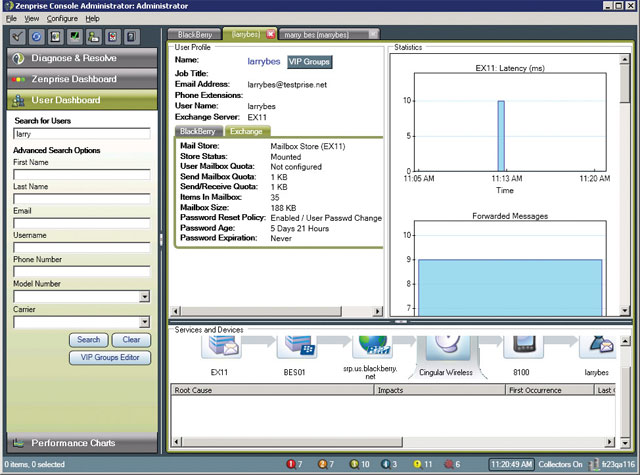This screenshot has width=640, height=475.
Task: Click the globe document toolbar icon
Action: tap(56, 37)
